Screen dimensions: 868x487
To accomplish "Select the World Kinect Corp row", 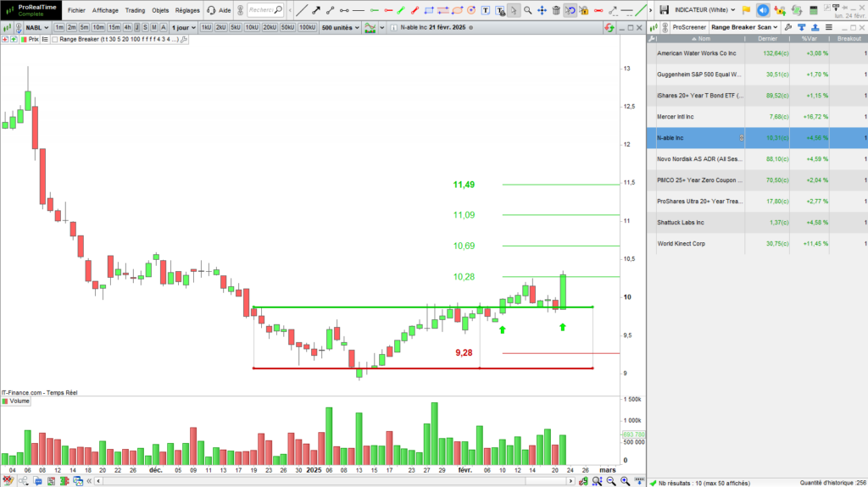I will click(x=757, y=244).
